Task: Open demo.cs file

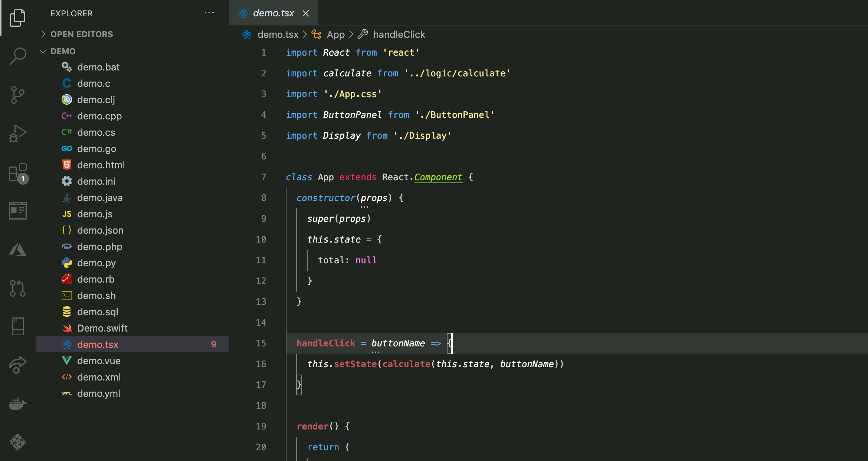Action: [x=132, y=132]
